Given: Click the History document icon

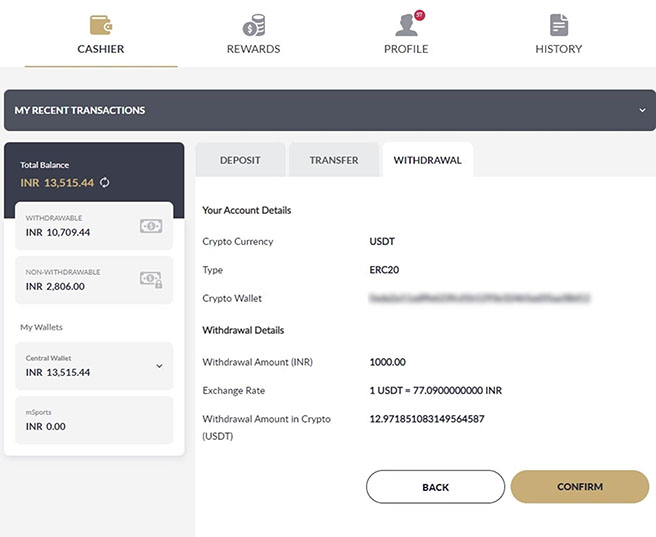Looking at the screenshot, I should [558, 25].
